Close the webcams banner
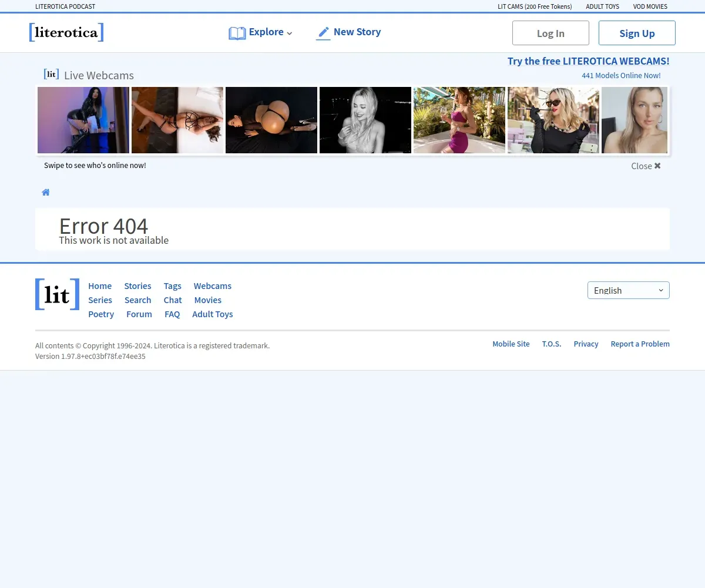The height and width of the screenshot is (588, 705). [646, 166]
